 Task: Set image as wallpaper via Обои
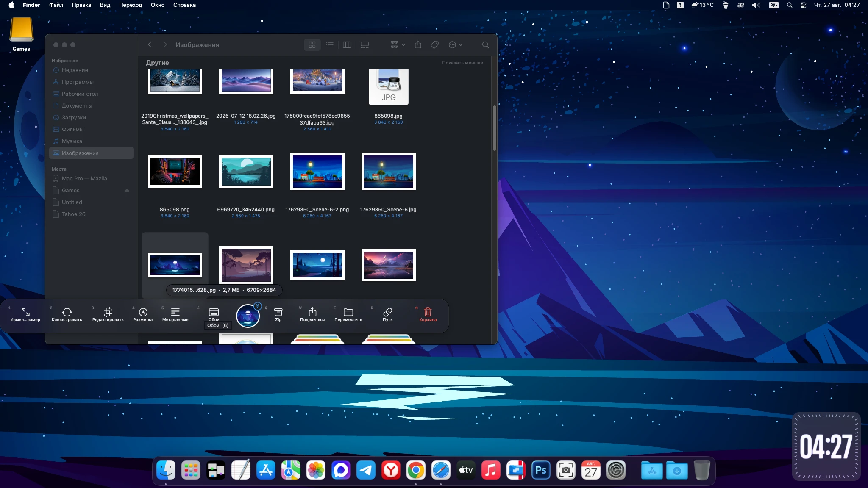point(214,314)
